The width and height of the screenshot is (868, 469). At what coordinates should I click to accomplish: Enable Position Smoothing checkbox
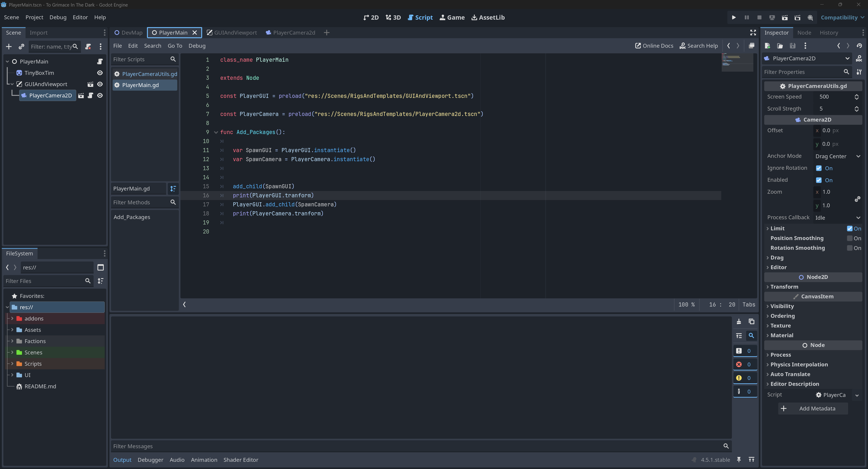(850, 238)
